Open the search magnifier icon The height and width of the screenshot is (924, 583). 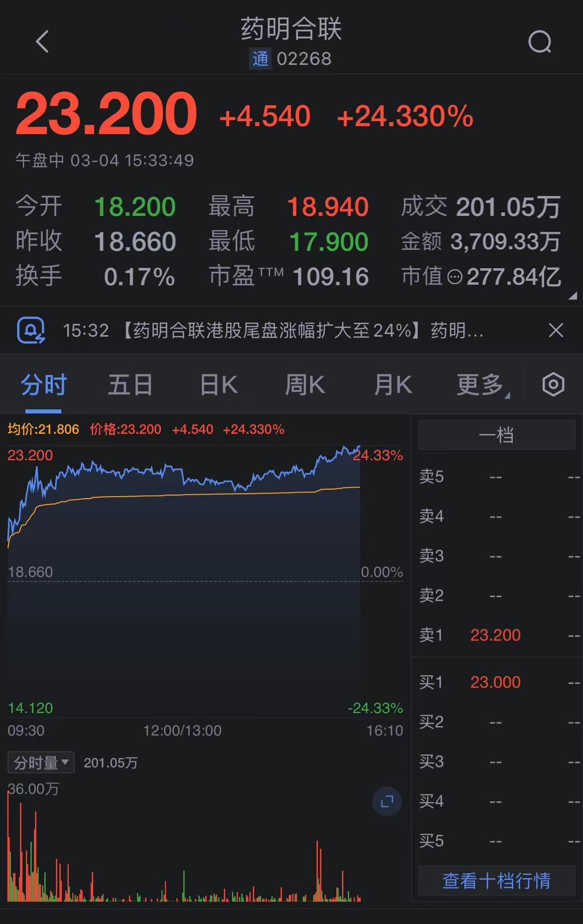[x=540, y=42]
